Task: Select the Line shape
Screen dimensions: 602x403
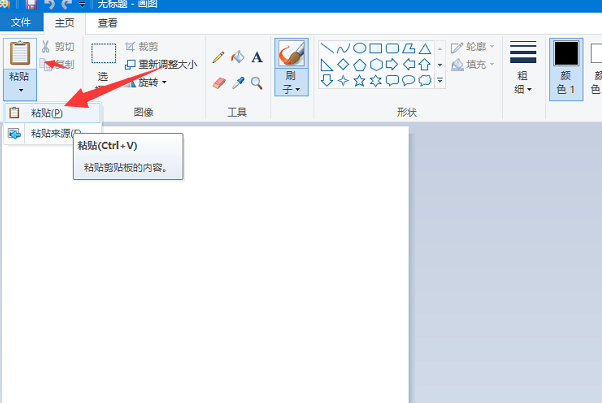Action: point(327,48)
